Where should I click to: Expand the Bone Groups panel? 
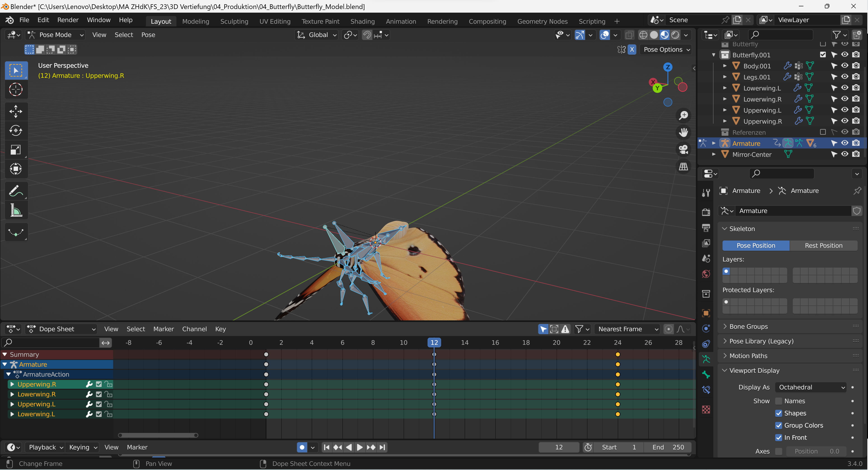click(748, 326)
